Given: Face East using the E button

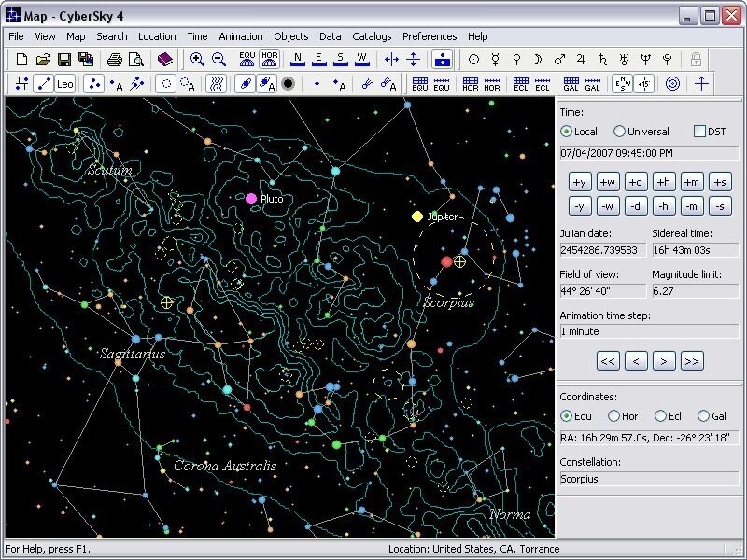Looking at the screenshot, I should (x=319, y=60).
